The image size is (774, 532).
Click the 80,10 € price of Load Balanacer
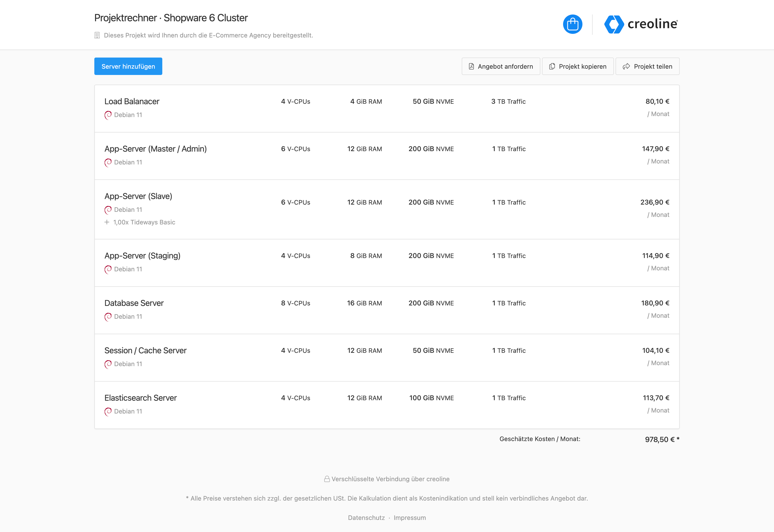coord(657,101)
